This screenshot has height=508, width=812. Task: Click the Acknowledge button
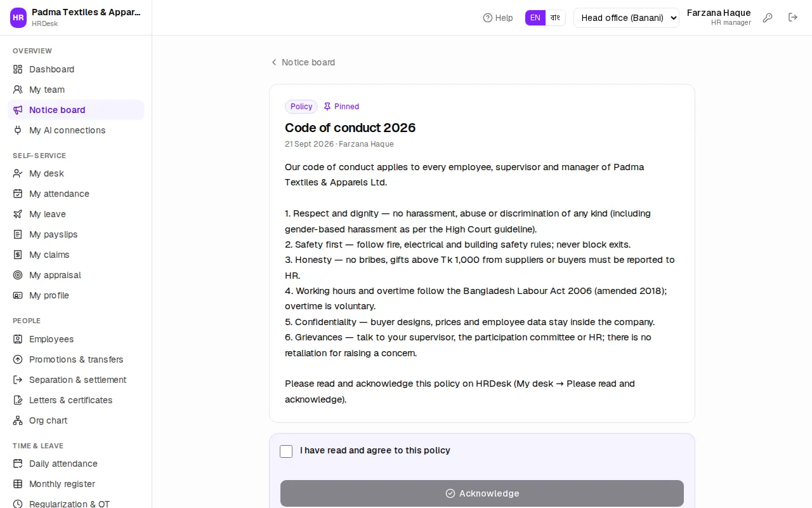pyautogui.click(x=482, y=493)
